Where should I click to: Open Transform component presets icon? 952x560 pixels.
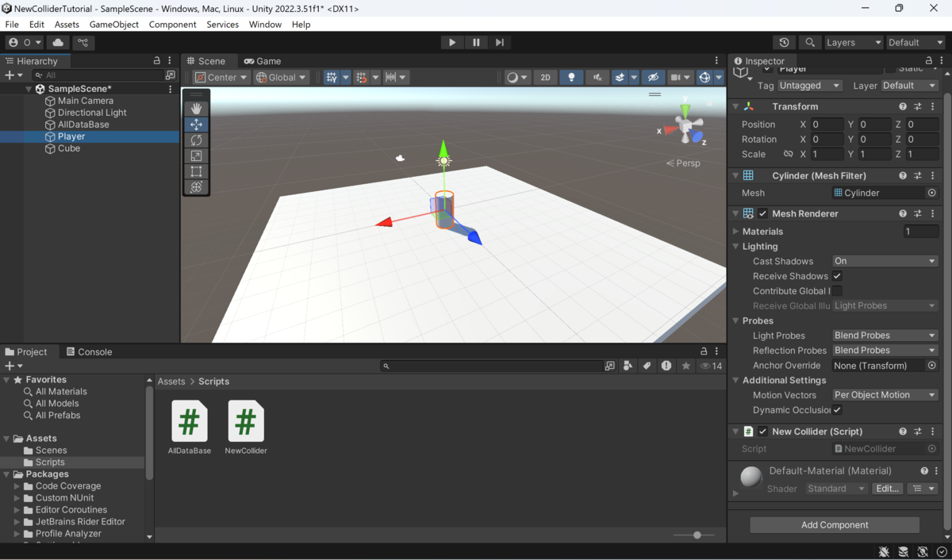[x=918, y=106]
